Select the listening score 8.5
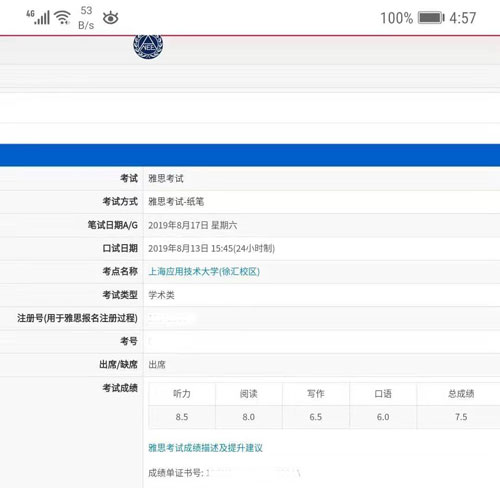500x488 pixels. pos(182,417)
